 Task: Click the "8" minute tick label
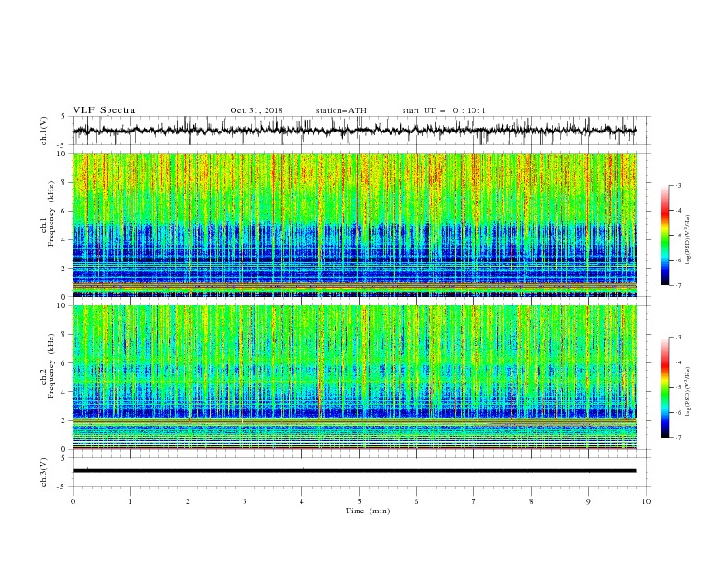531,501
